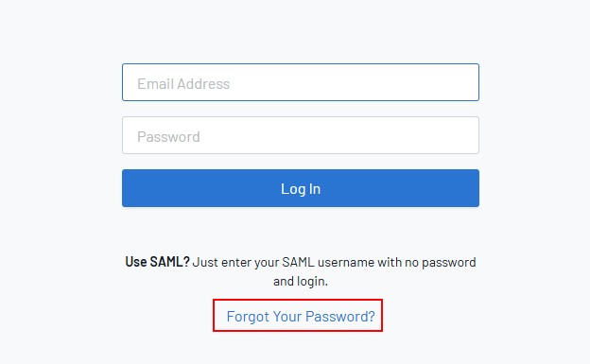
Task: Select the Password placeholder text
Action: tap(168, 137)
